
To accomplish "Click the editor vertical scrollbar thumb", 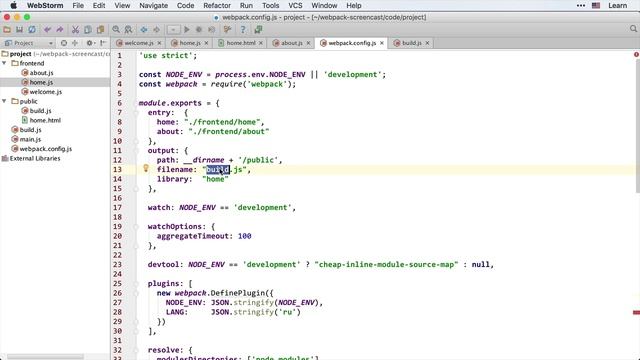I will click(638, 127).
